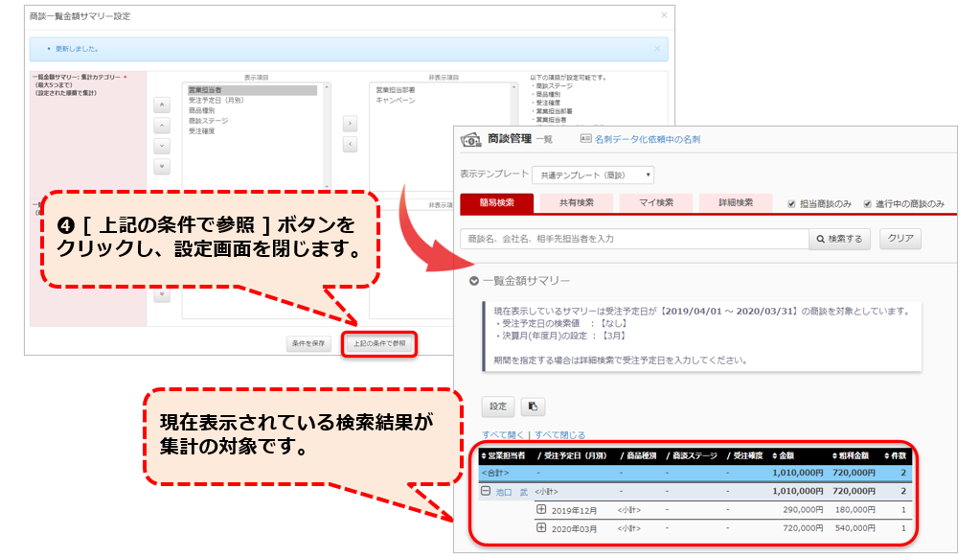Click the 商談管理 money icon
Viewport: 980px width, 558px height.
coord(471,140)
